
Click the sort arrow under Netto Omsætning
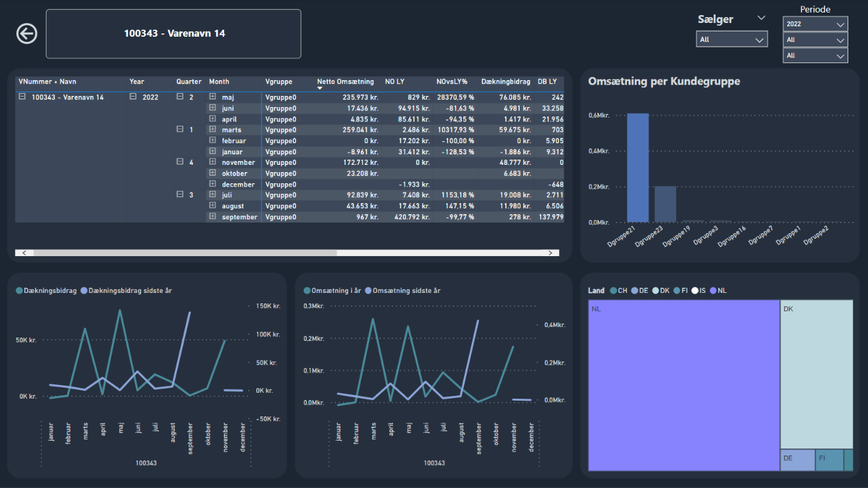point(320,88)
